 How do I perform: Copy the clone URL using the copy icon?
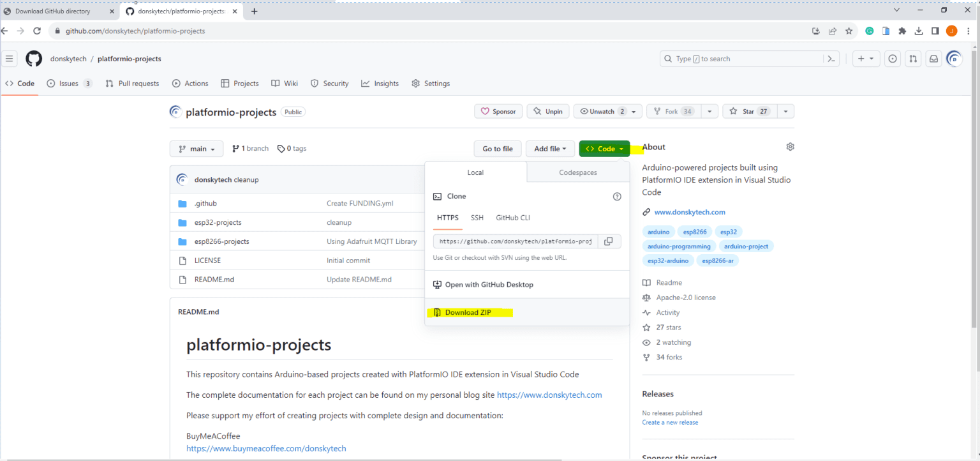[609, 241]
